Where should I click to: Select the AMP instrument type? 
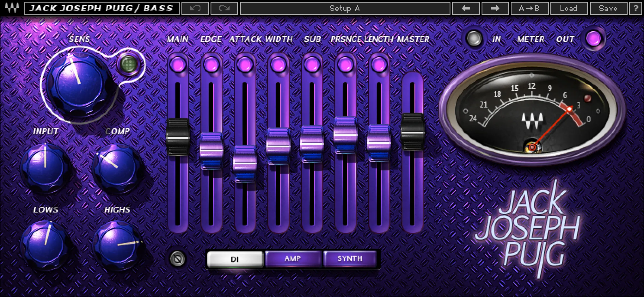coord(293,258)
